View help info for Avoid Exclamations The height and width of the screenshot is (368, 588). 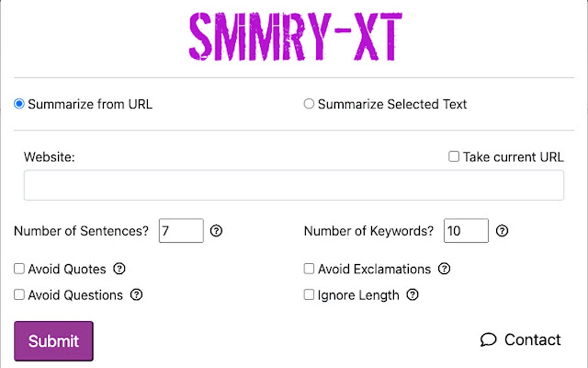[x=444, y=269]
